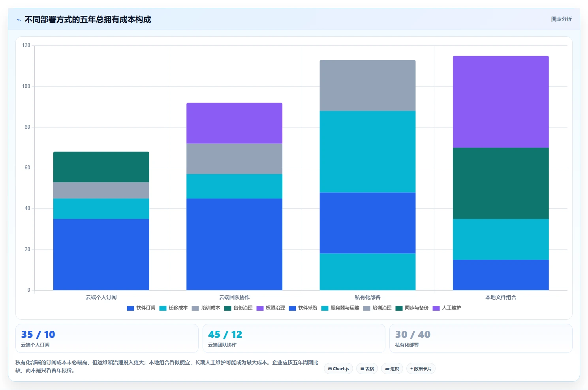This screenshot has width=588, height=390.
Task: Click 云端个人订阅 caption in stat card
Action: tap(35, 345)
